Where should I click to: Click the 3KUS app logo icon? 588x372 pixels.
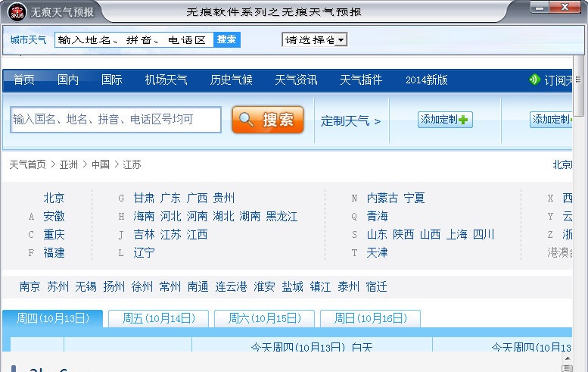click(17, 11)
